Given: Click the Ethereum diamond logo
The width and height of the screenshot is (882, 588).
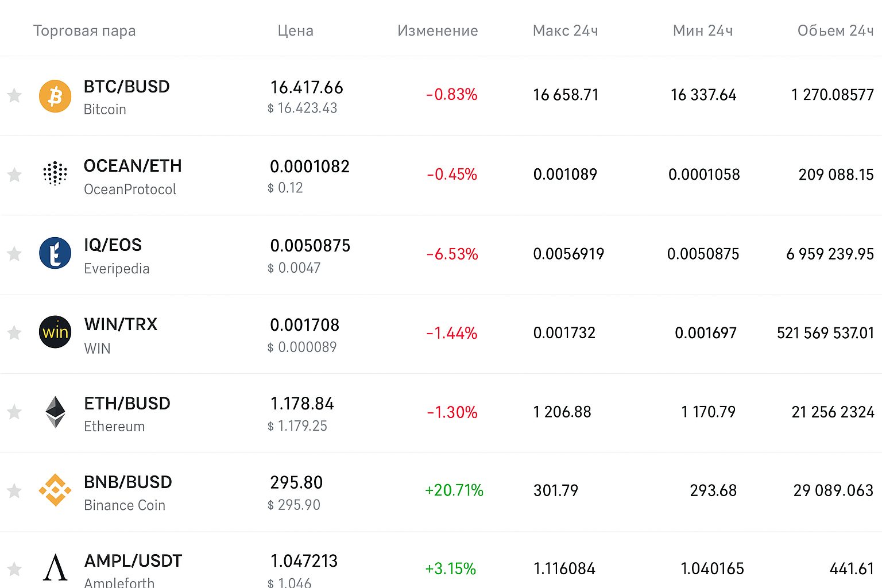Looking at the screenshot, I should point(55,412).
